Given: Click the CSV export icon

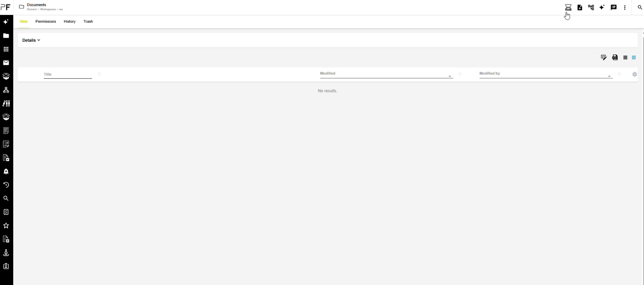Looking at the screenshot, I should (x=615, y=57).
